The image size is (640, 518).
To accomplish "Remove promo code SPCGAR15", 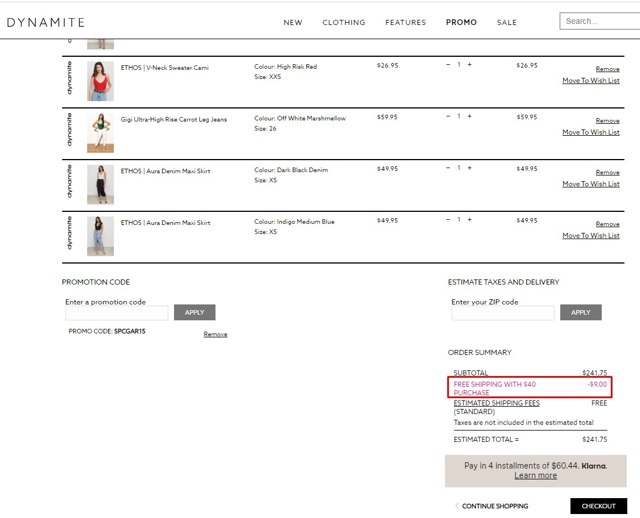I will tap(216, 334).
